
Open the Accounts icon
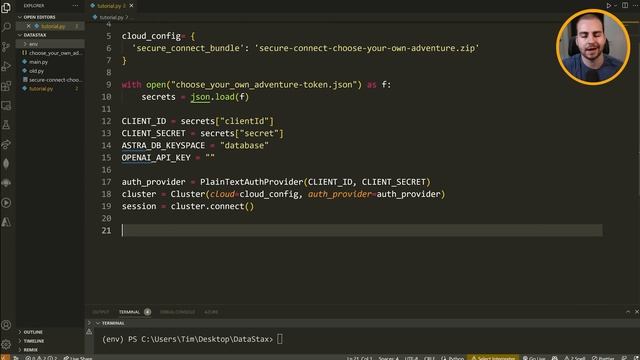pos(6,325)
